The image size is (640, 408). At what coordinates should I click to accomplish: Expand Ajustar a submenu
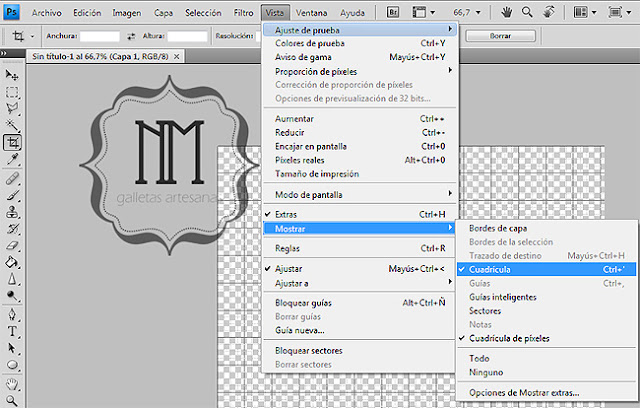(359, 283)
